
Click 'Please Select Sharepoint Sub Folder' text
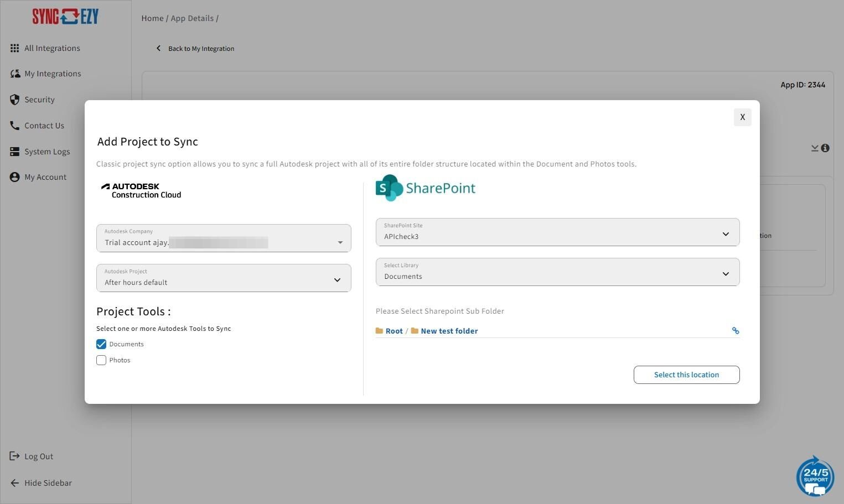(x=440, y=311)
